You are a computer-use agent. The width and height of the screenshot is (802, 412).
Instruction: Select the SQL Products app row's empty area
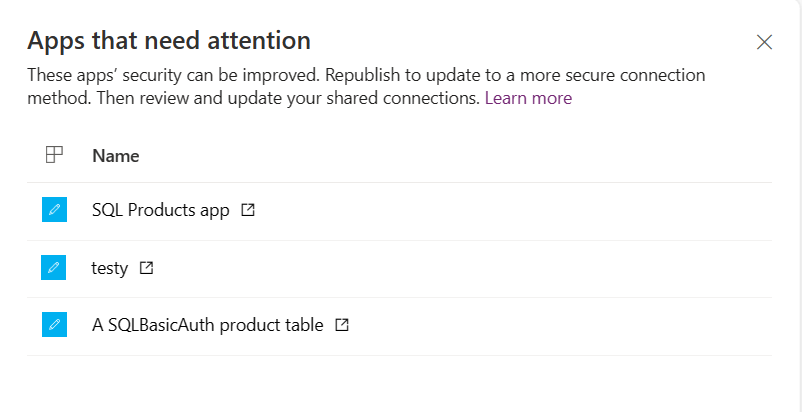click(x=511, y=211)
